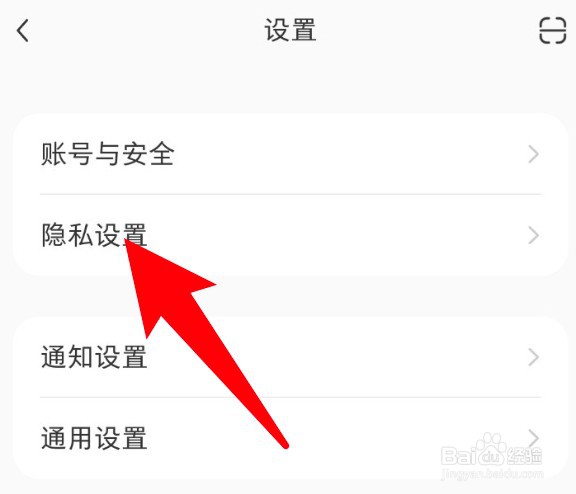Expand chevron beside 账号与安全
Viewport: 576px width, 494px height.
(533, 154)
